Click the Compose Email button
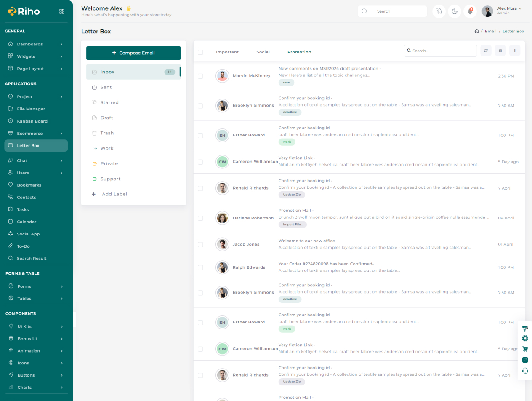 (x=133, y=53)
